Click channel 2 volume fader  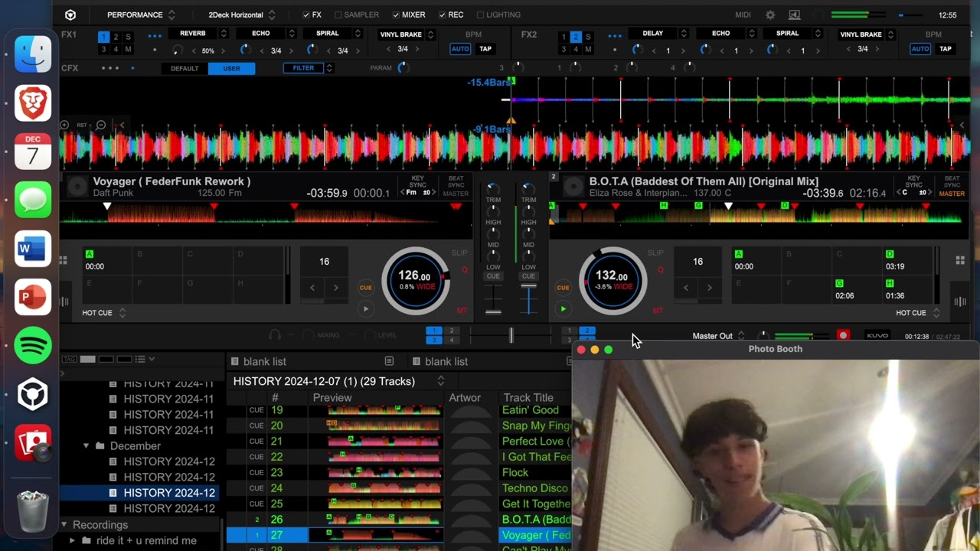[x=528, y=287]
